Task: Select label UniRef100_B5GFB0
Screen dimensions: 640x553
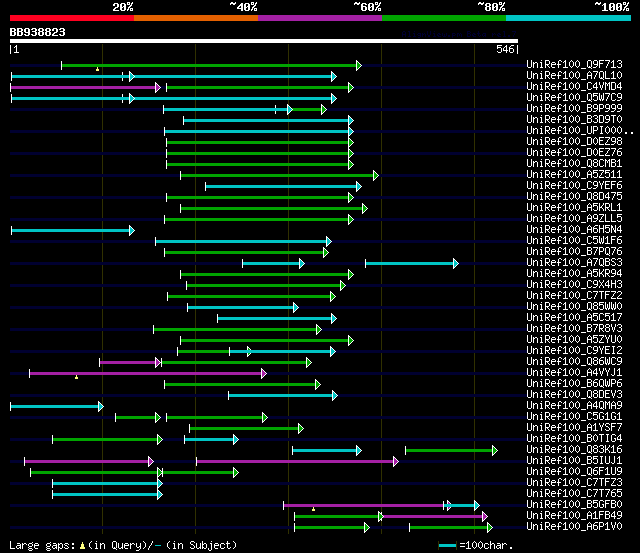Action: [x=574, y=505]
